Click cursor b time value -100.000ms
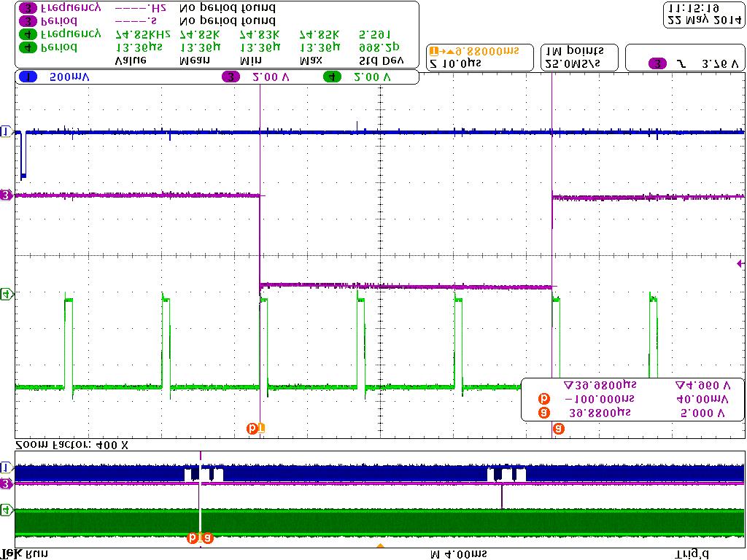Image resolution: width=747 pixels, height=560 pixels. [x=600, y=399]
